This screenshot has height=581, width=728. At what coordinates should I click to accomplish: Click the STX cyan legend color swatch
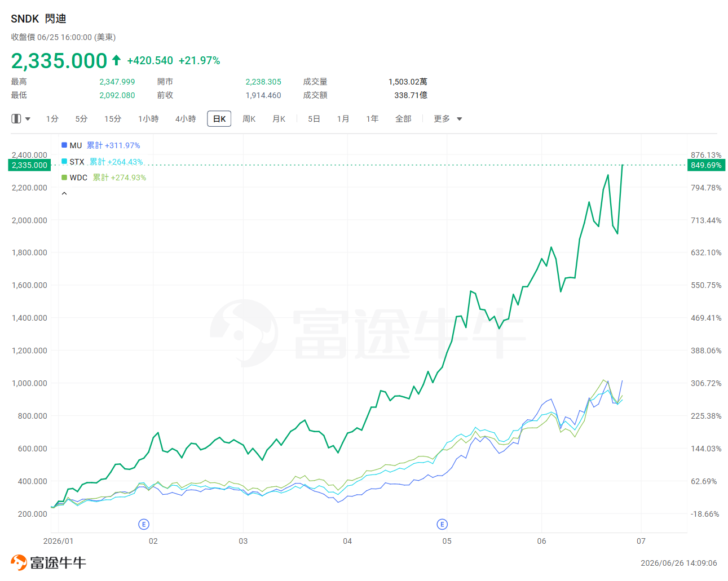[64, 162]
